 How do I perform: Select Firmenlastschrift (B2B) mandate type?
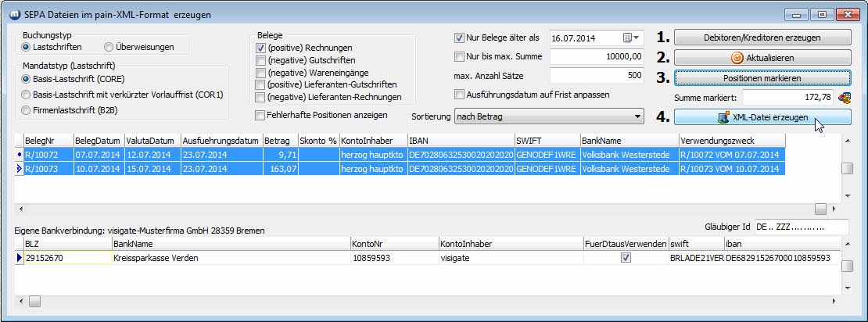pyautogui.click(x=27, y=110)
